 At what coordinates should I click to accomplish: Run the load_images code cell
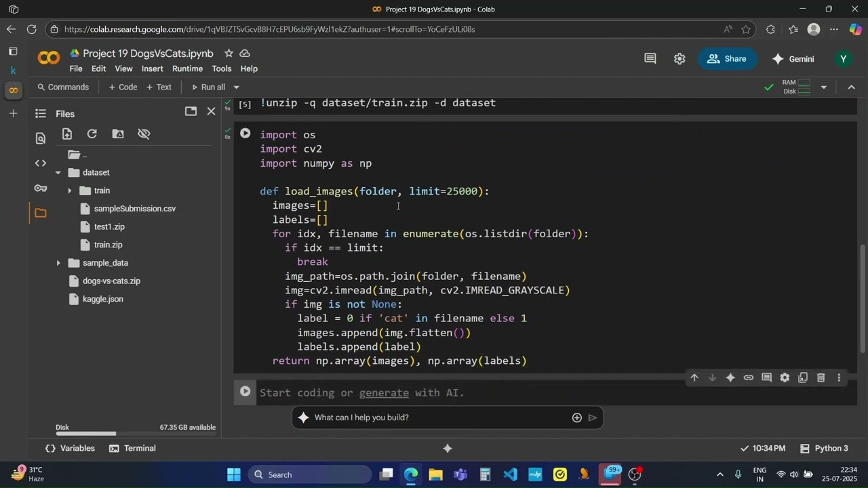(245, 134)
